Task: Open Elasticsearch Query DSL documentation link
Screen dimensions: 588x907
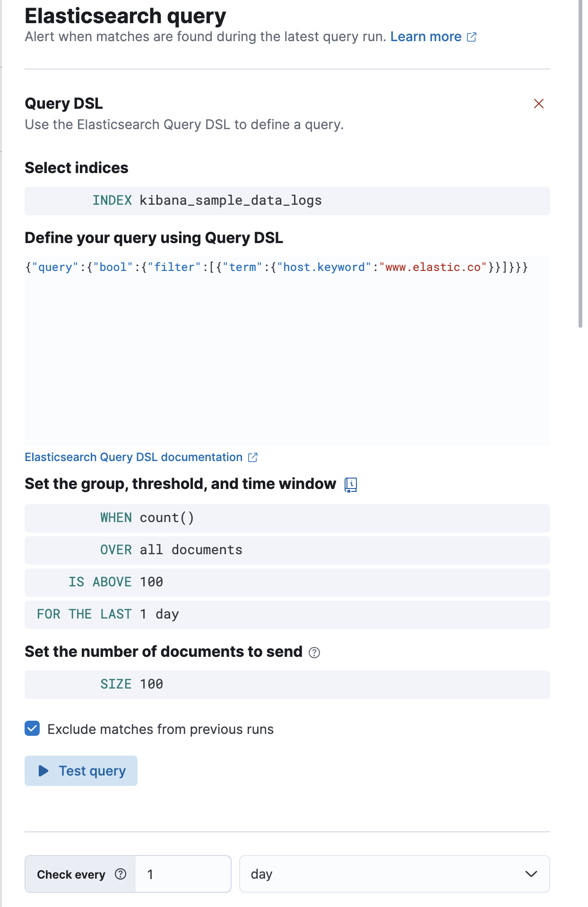Action: pyautogui.click(x=133, y=457)
